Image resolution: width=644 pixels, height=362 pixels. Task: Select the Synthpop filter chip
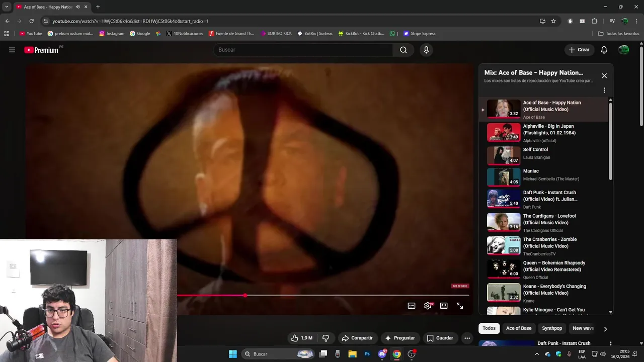tap(552, 328)
